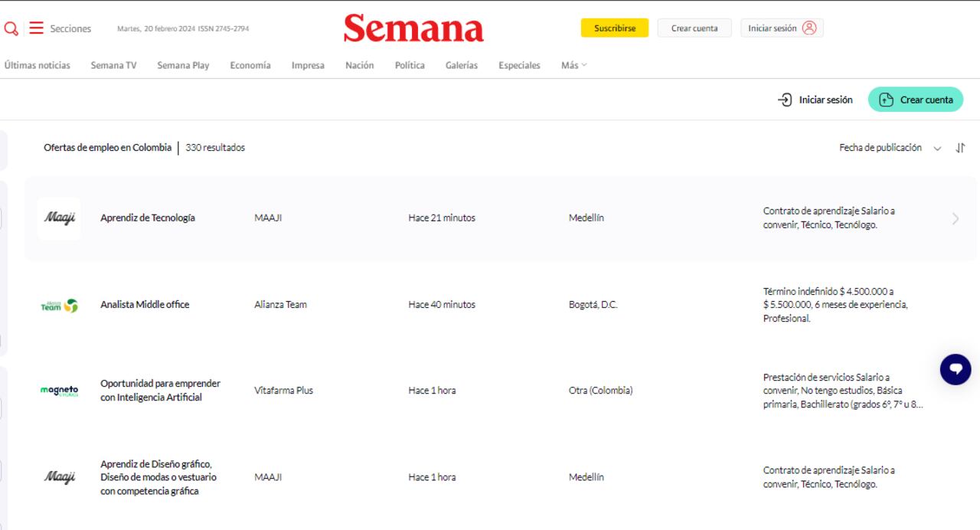Screen dimensions: 980x530
Task: Click the Crear cuenta button next to Iniciar sesión
Action: click(x=694, y=28)
